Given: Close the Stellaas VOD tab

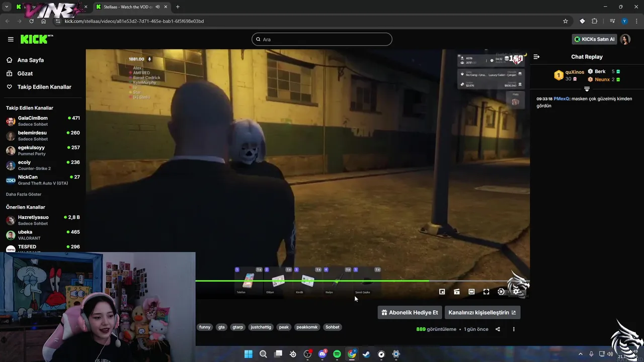Looking at the screenshot, I should coord(166,7).
